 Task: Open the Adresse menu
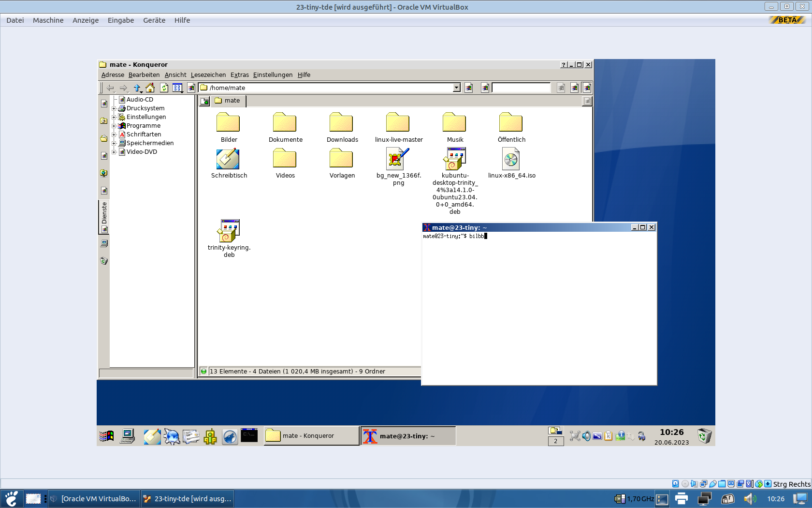pos(113,75)
